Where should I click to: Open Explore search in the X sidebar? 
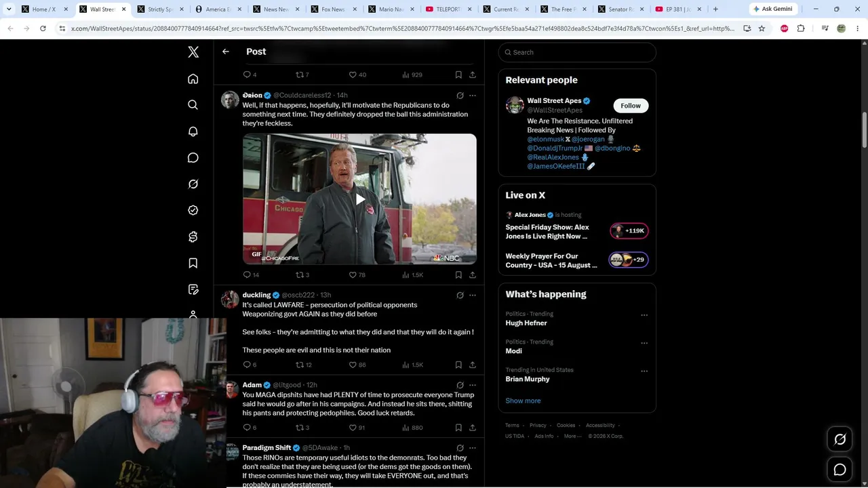(x=193, y=104)
